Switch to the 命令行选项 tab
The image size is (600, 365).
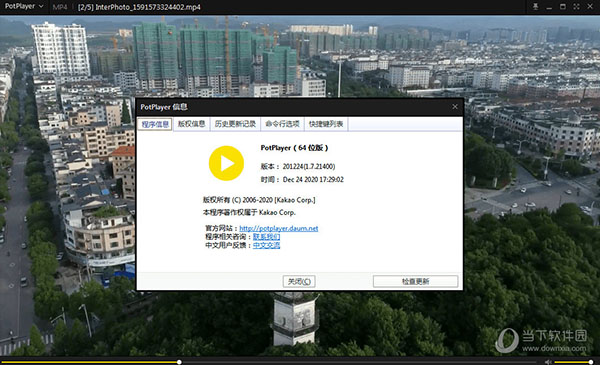282,124
